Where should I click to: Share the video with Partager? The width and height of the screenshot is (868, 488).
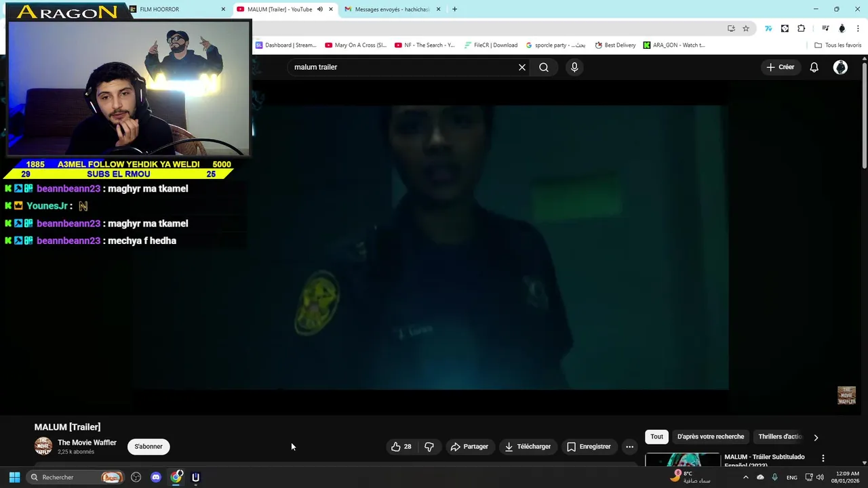tap(469, 447)
